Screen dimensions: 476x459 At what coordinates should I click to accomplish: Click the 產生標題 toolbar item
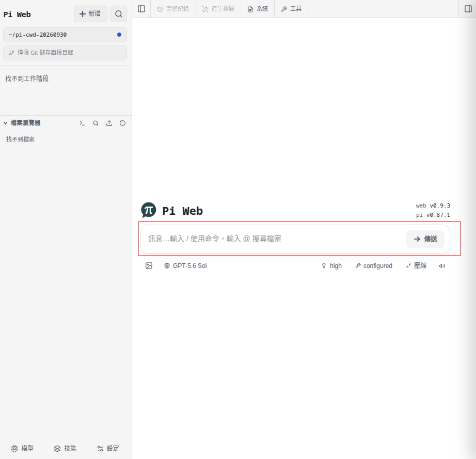point(218,9)
